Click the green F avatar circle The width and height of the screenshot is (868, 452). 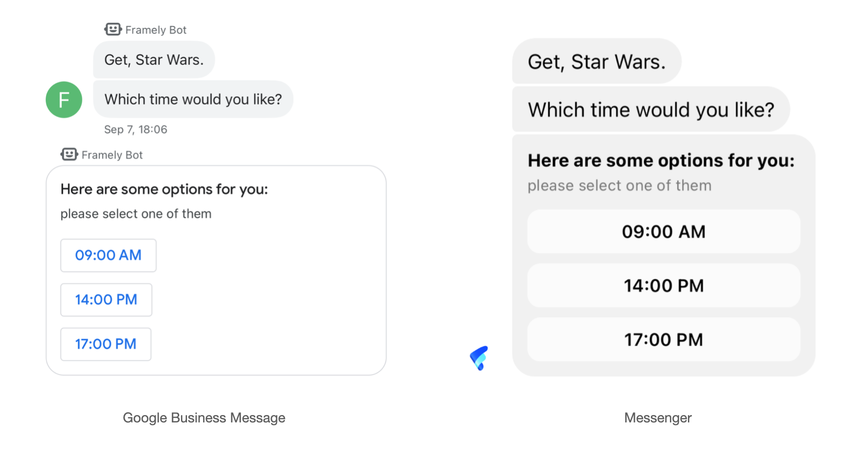(x=64, y=100)
